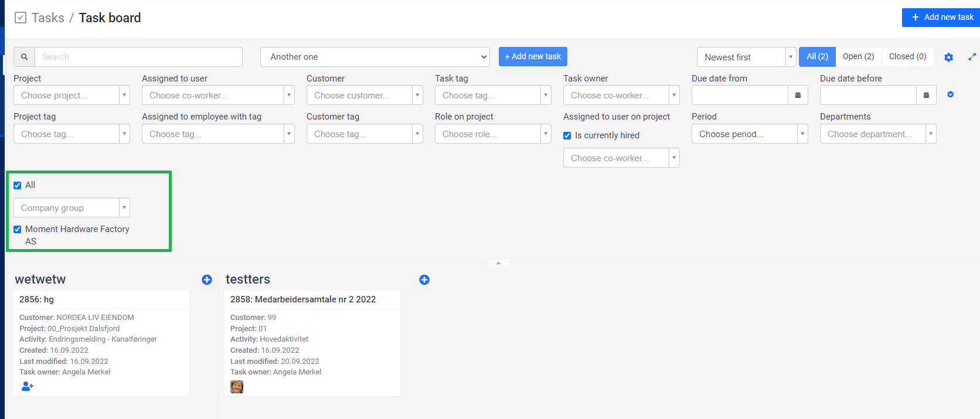The image size is (980, 419).
Task: Click the plus icon next to testters
Action: pos(424,280)
